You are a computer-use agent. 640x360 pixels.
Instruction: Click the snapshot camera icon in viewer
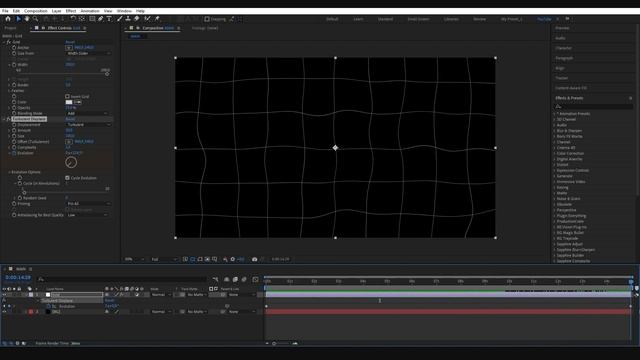point(254,259)
